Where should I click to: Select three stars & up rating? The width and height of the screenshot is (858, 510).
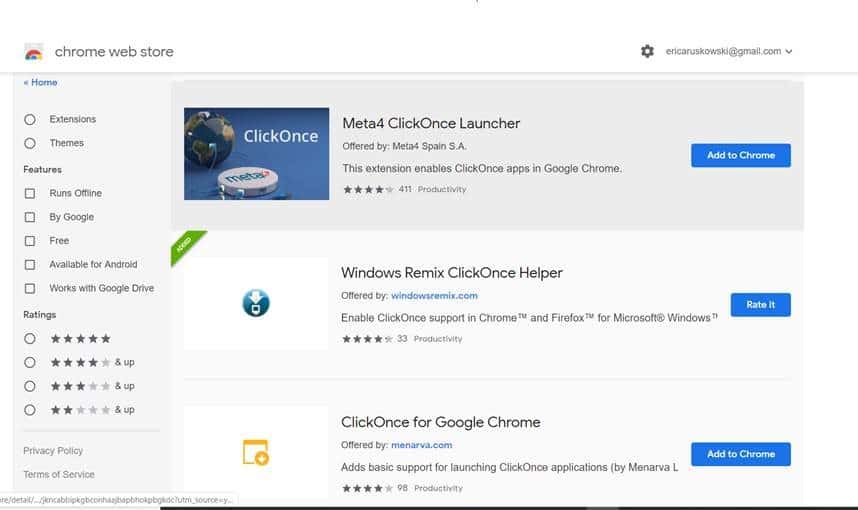pyautogui.click(x=30, y=386)
